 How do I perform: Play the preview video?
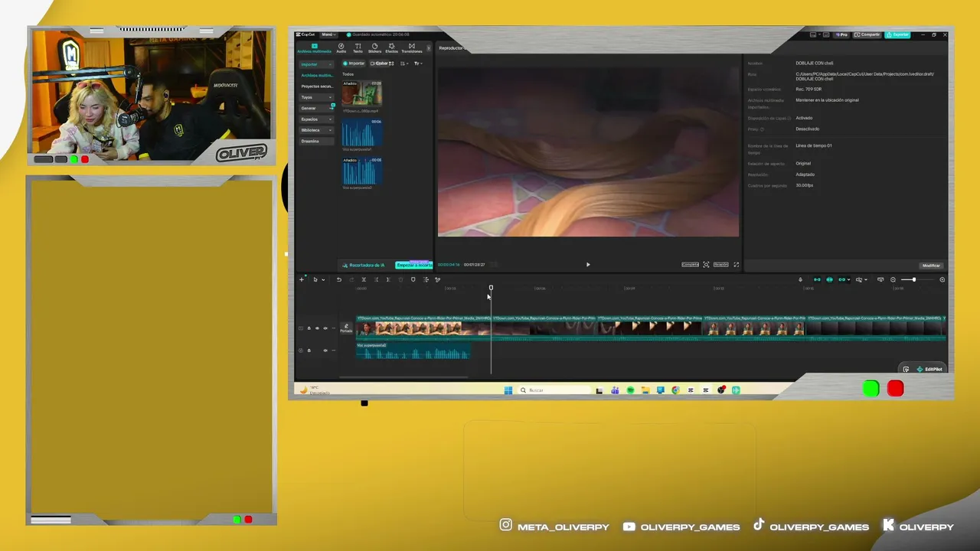click(588, 265)
